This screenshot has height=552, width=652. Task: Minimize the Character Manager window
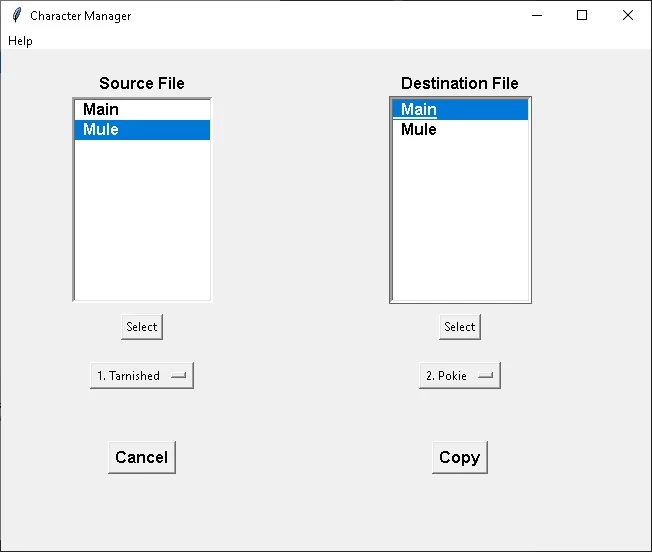click(537, 15)
